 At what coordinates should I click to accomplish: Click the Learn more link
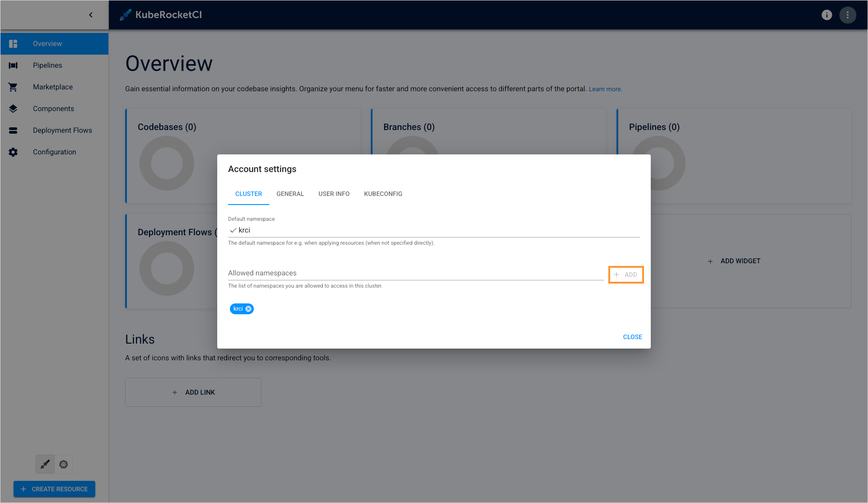605,88
